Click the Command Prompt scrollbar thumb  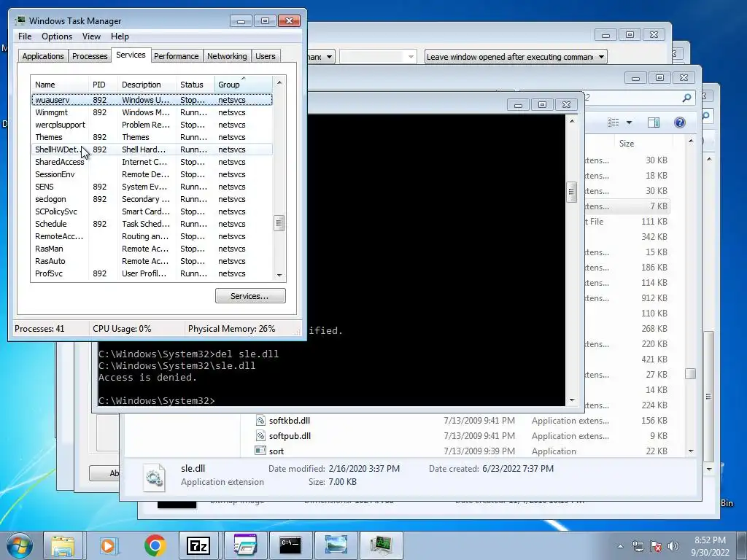click(x=572, y=192)
